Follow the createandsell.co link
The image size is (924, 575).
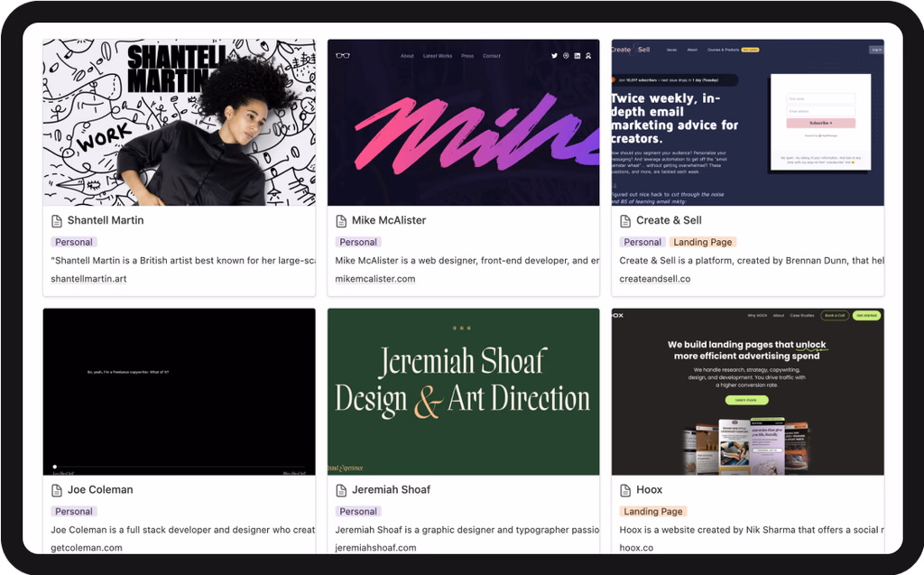pos(655,279)
